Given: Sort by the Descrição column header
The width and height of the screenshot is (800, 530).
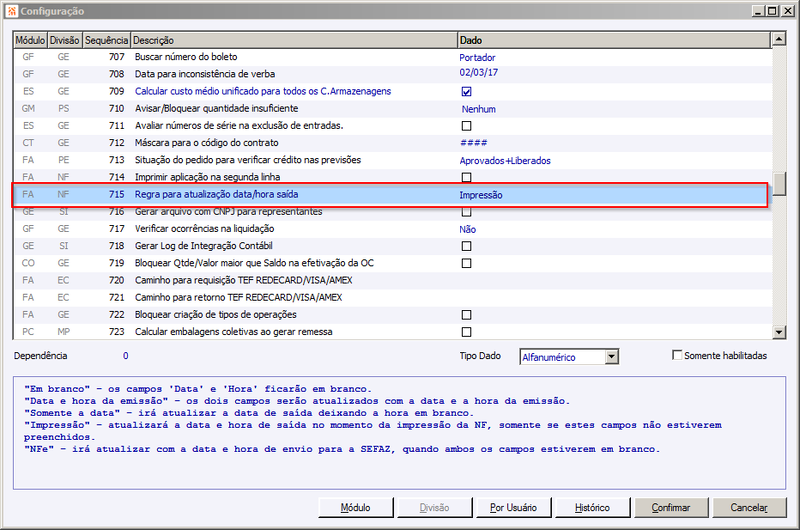Looking at the screenshot, I should [294, 40].
